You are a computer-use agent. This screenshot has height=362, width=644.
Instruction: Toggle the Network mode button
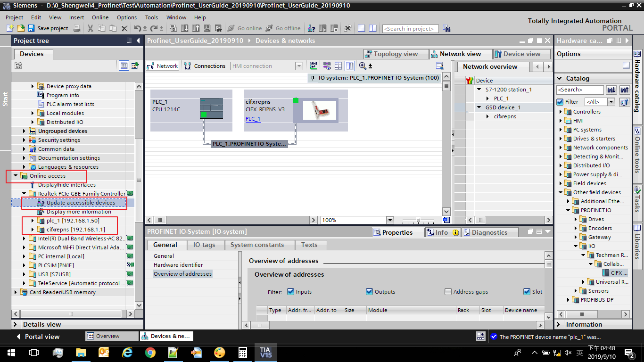coord(162,66)
